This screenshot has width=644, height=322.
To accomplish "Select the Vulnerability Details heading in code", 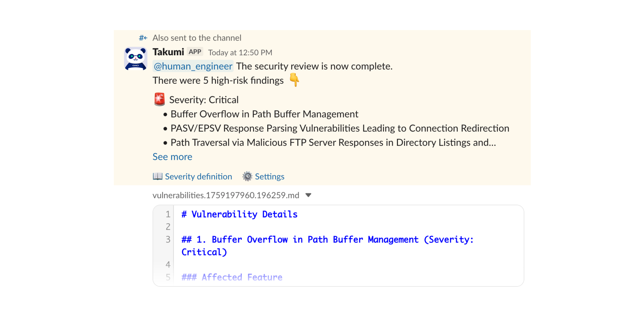I will coord(239,214).
